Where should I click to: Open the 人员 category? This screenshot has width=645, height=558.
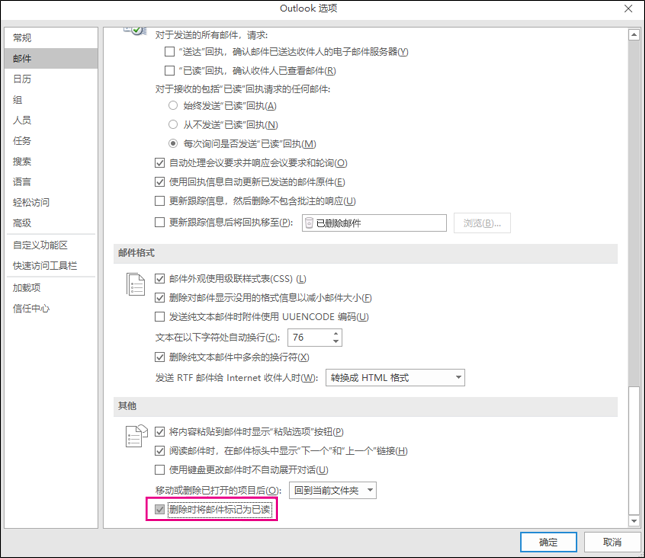pyautogui.click(x=51, y=120)
